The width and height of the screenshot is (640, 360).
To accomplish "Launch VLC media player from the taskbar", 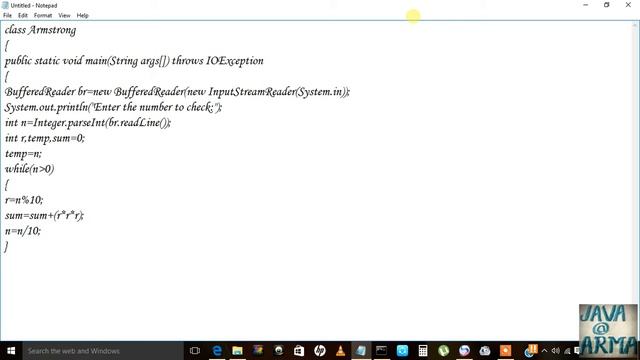I will coord(340,351).
